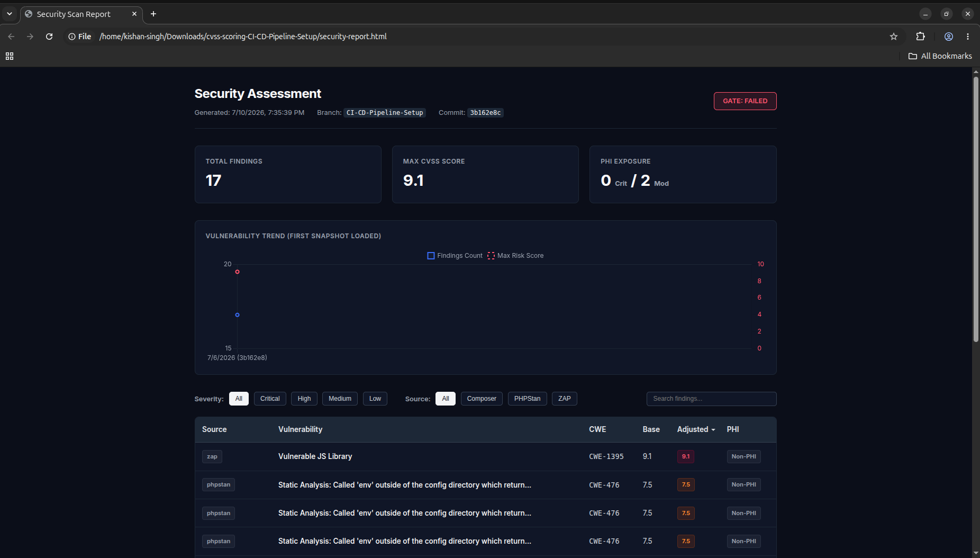Open the profile account icon

(x=949, y=37)
